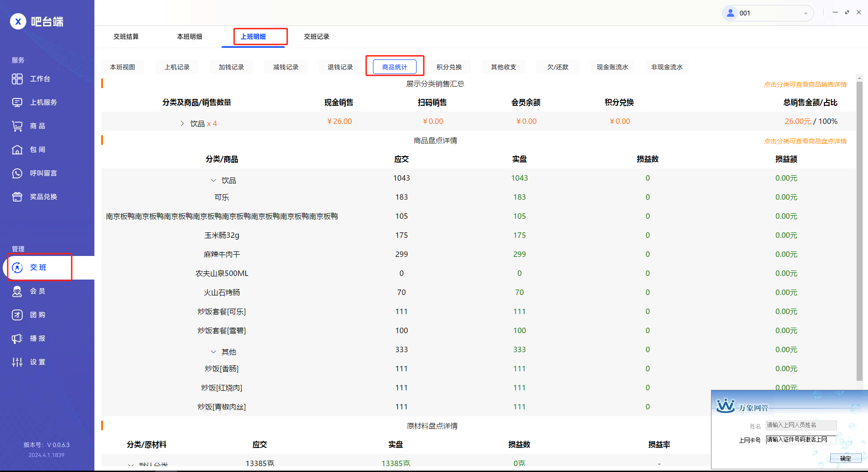
Task: Open 播报 using the megaphone icon
Action: 17,339
